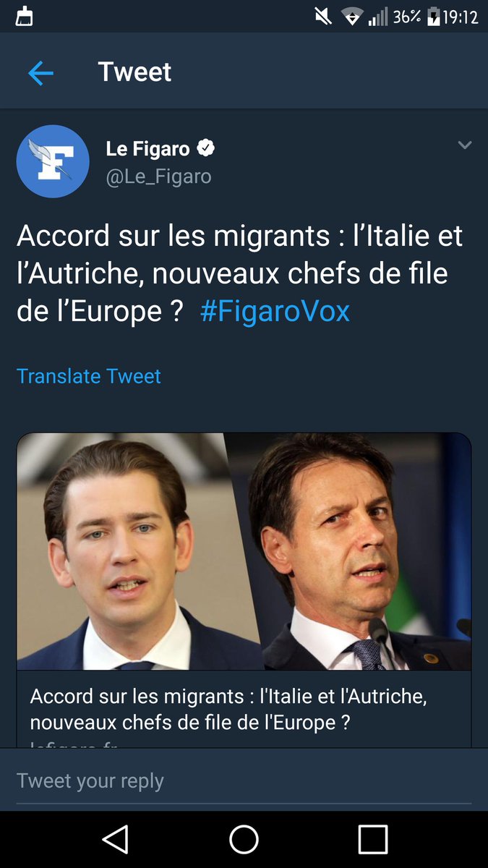Tap the Android back navigation button
The width and height of the screenshot is (488, 868).
pyautogui.click(x=115, y=839)
